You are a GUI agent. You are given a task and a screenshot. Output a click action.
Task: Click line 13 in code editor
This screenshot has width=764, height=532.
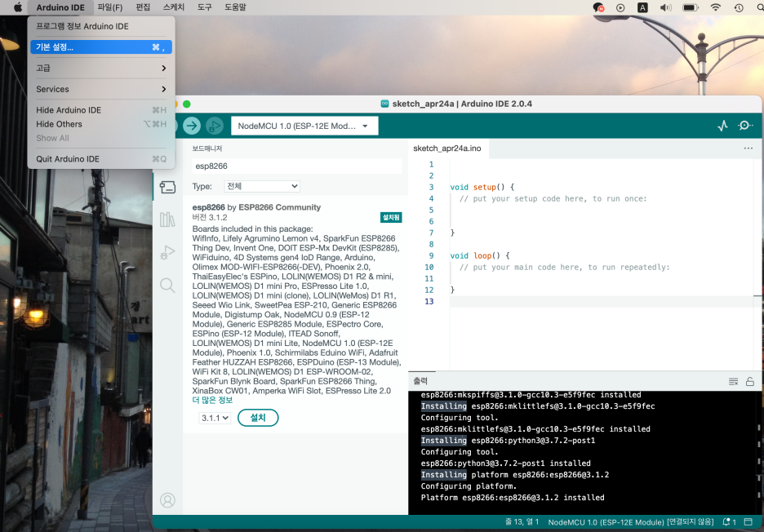[x=602, y=302]
